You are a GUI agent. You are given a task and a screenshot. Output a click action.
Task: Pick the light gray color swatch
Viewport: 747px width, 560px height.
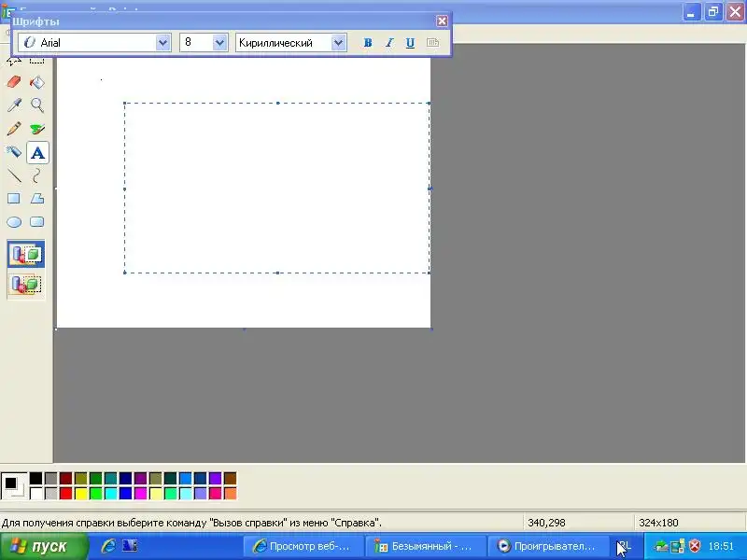[51, 493]
